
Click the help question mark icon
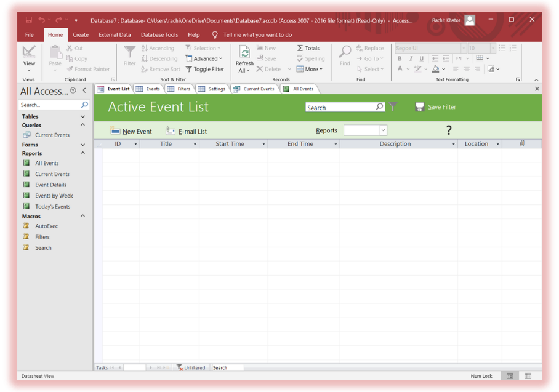click(x=449, y=130)
